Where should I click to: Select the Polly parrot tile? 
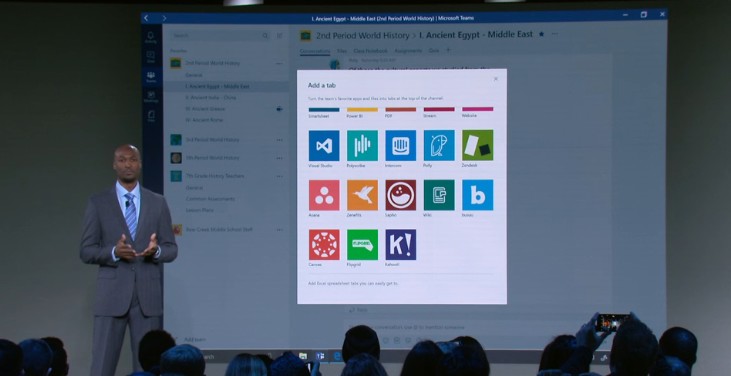coord(439,145)
